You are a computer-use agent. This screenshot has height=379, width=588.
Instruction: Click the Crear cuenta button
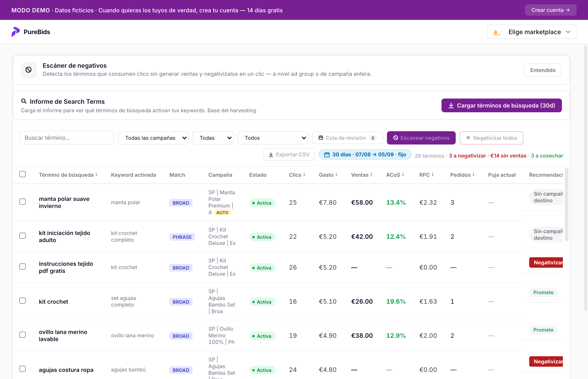[x=550, y=10]
